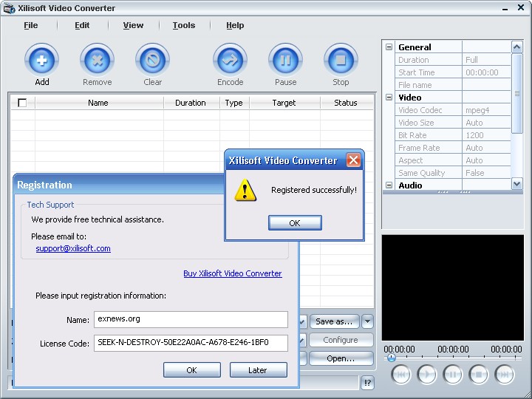Click the preview seek slider handle
The width and height of the screenshot is (532, 399).
click(391, 358)
